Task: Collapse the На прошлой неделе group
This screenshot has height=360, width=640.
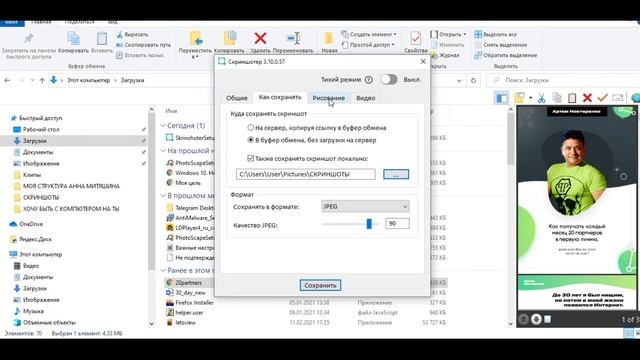Action: (x=163, y=151)
